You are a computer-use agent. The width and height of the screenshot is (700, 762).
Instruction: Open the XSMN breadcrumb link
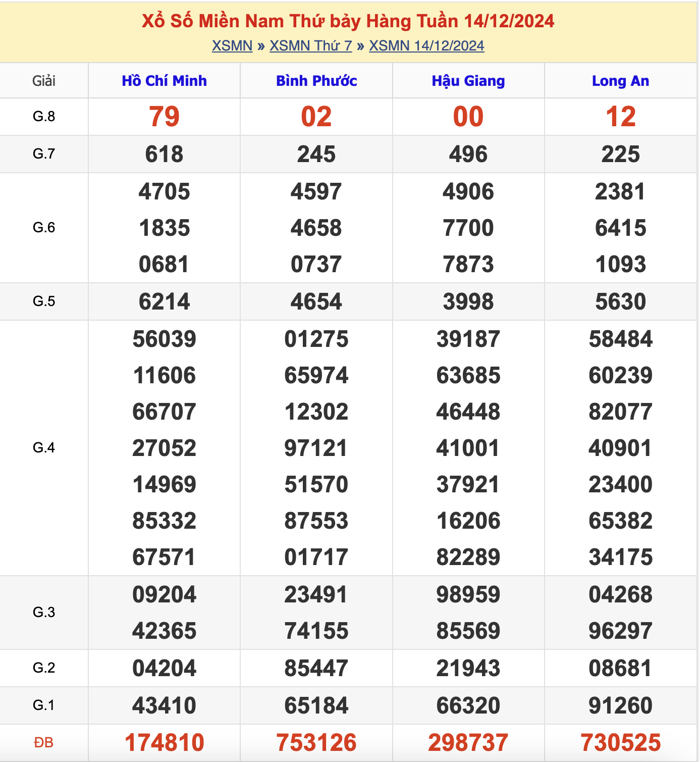click(x=232, y=45)
